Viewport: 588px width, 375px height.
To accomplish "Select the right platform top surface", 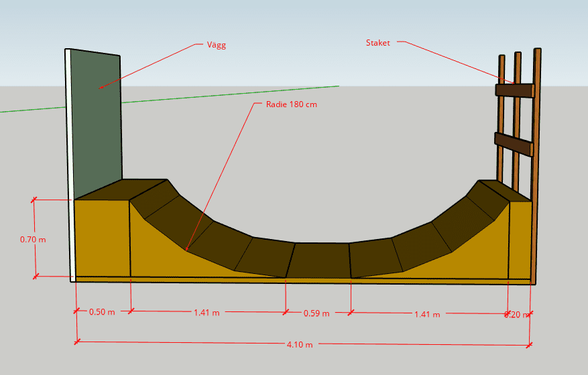I will point(504,190).
